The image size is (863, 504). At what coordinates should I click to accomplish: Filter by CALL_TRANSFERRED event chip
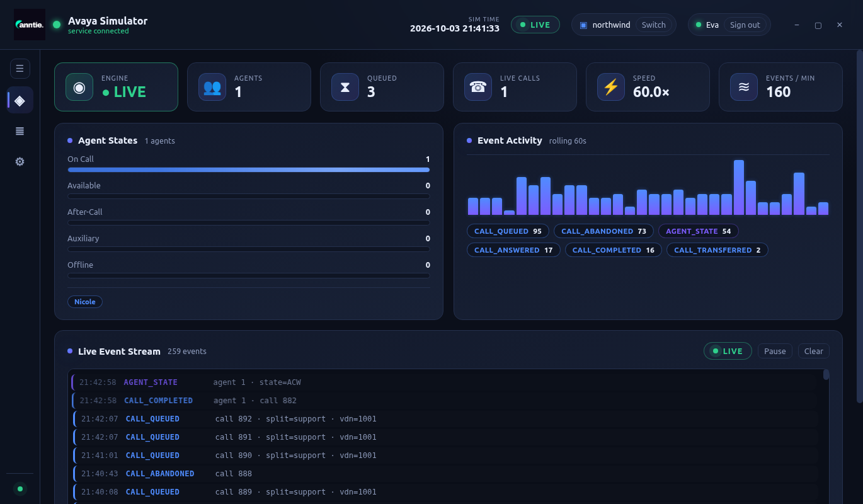[x=717, y=250]
